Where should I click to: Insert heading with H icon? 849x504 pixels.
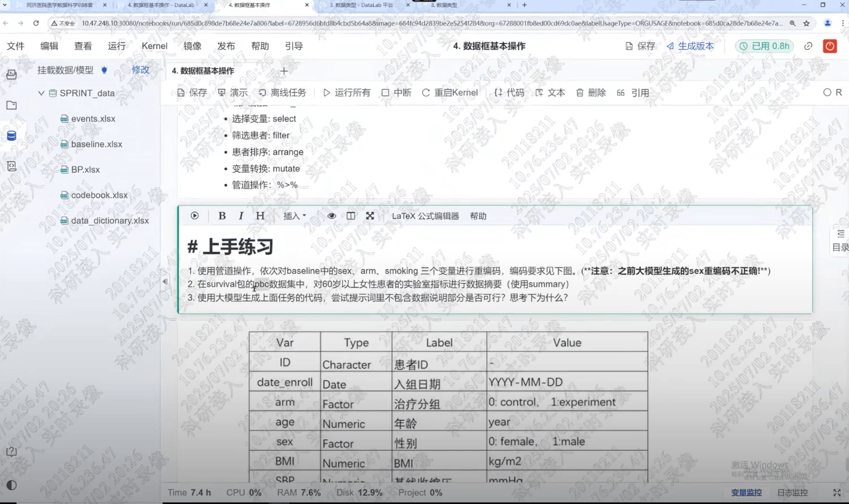pos(260,216)
